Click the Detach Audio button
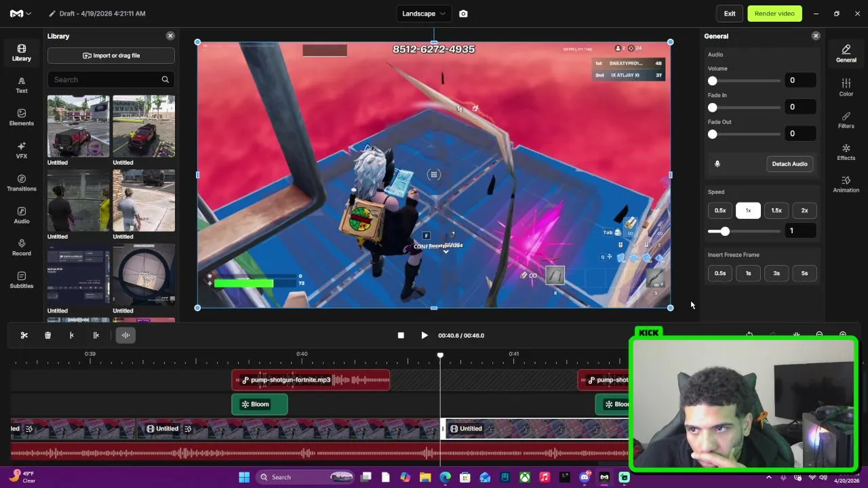The height and width of the screenshot is (488, 868). click(x=789, y=164)
